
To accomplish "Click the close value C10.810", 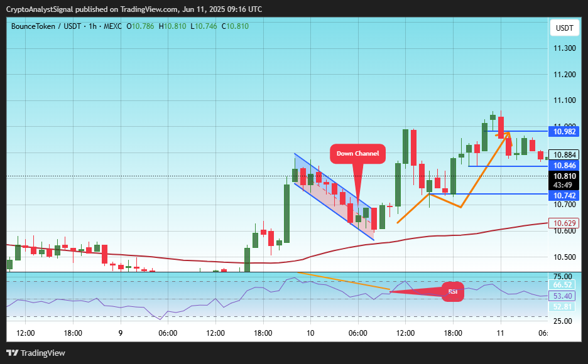I will [x=235, y=26].
